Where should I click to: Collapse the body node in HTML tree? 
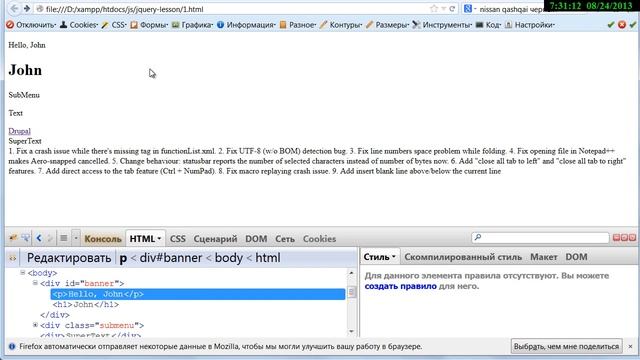pos(23,272)
